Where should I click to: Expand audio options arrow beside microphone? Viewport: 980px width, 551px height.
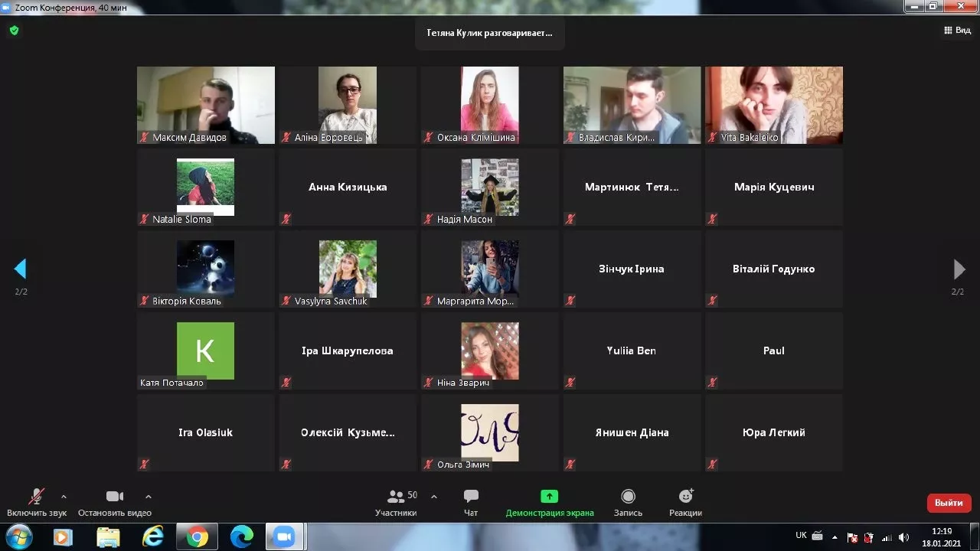click(64, 497)
